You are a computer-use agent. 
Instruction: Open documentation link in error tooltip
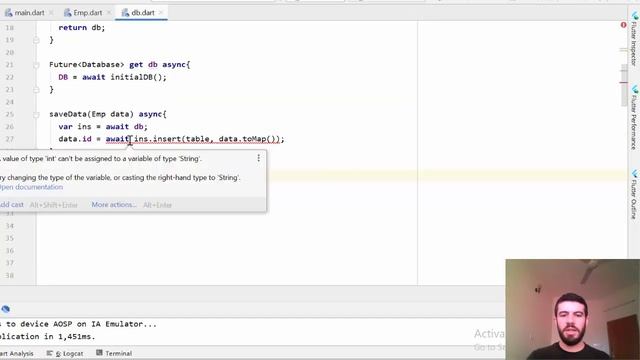click(x=31, y=187)
